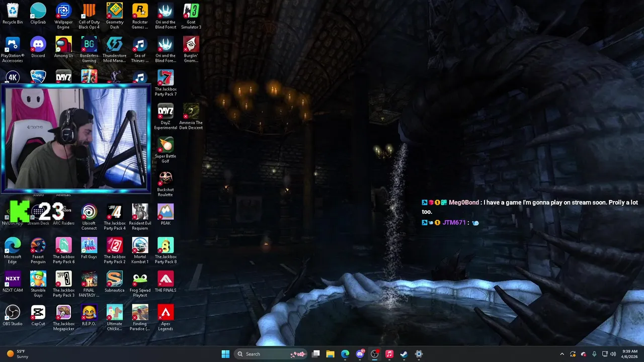Select the Apex Legends shortcut

(166, 318)
